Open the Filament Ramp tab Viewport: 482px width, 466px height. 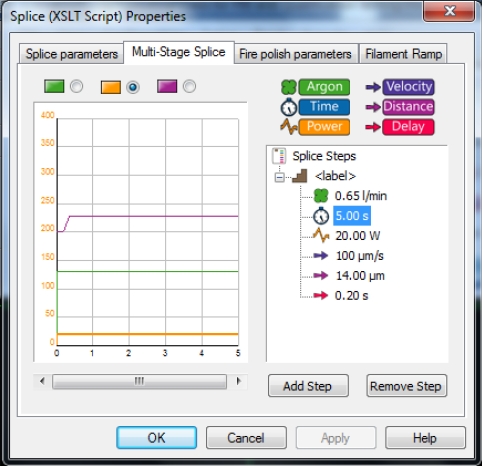coord(403,54)
